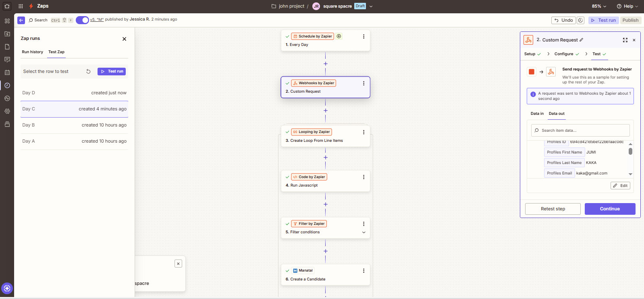Expand the Custom Request panel to fullscreen

coord(625,40)
